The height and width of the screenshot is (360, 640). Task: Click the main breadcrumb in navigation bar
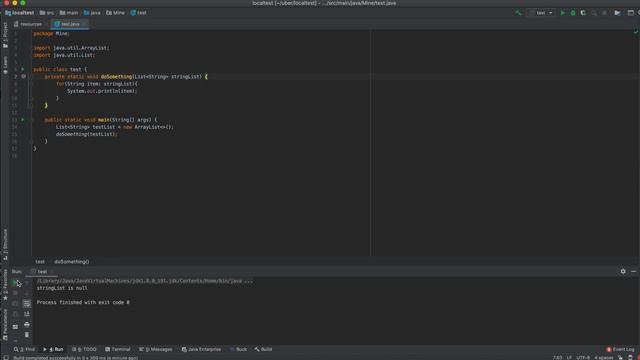69,13
